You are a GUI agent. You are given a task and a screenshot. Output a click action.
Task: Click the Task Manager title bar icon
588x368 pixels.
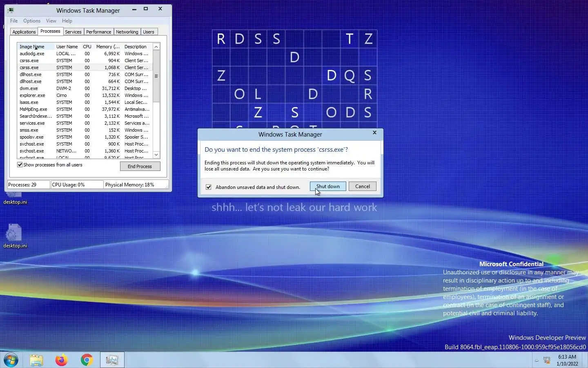click(x=11, y=10)
